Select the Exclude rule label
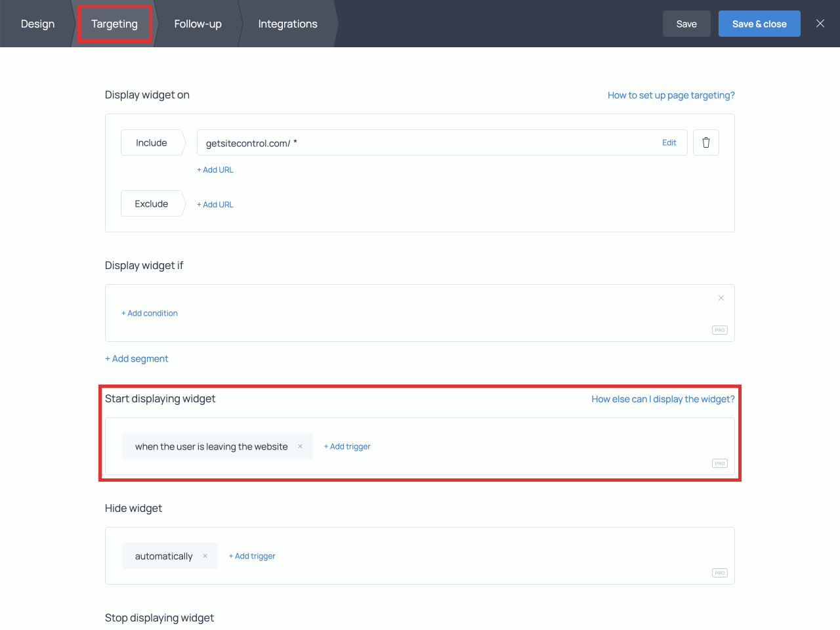840x630 pixels. click(x=150, y=203)
